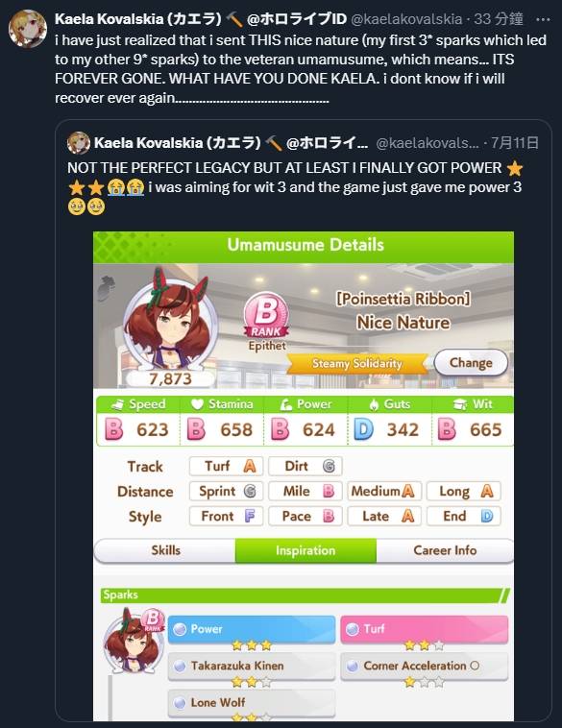This screenshot has height=728, width=562.
Task: Click the Wit graduation cap icon
Action: (x=460, y=404)
